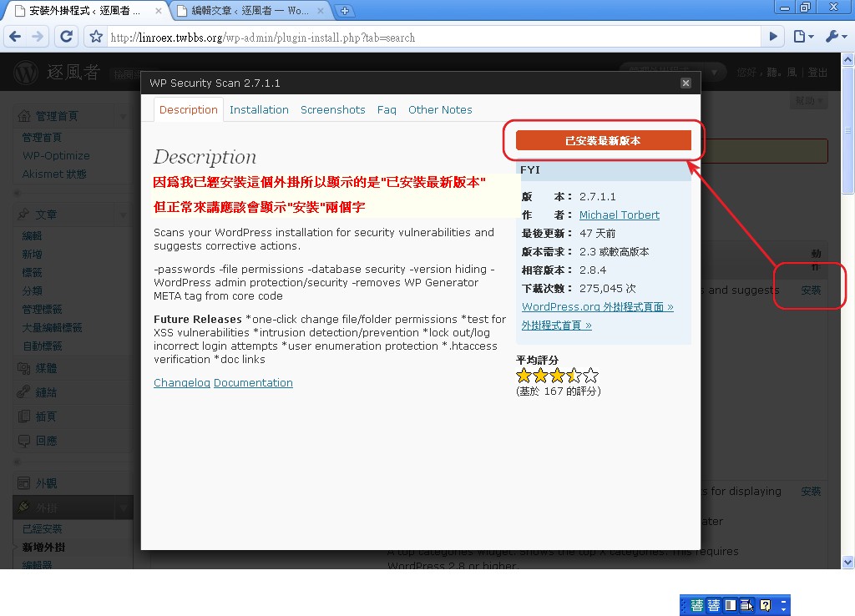
Task: Go forward using the browser forward arrow
Action: click(x=38, y=37)
